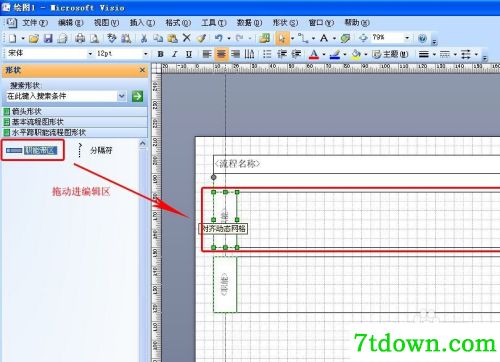Close the 形状 panel
Viewport: 500px width, 362px height.
[142, 70]
